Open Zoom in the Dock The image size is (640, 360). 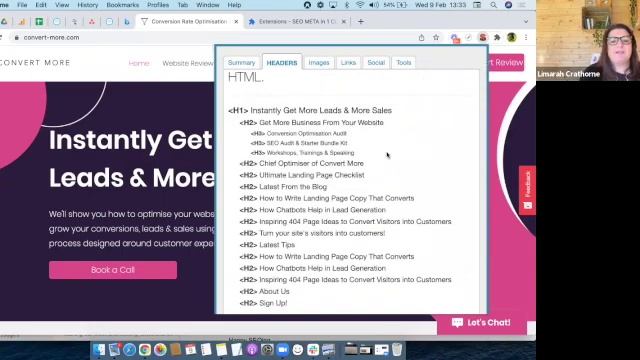[x=282, y=350]
